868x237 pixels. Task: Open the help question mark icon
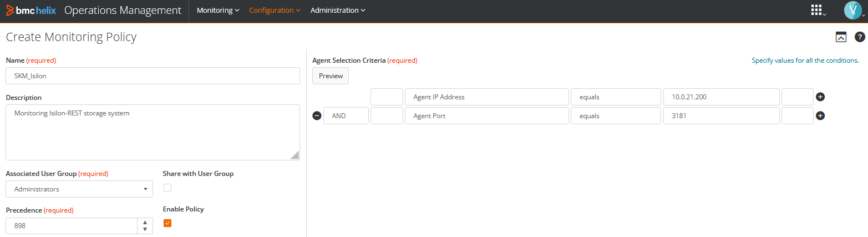[860, 37]
